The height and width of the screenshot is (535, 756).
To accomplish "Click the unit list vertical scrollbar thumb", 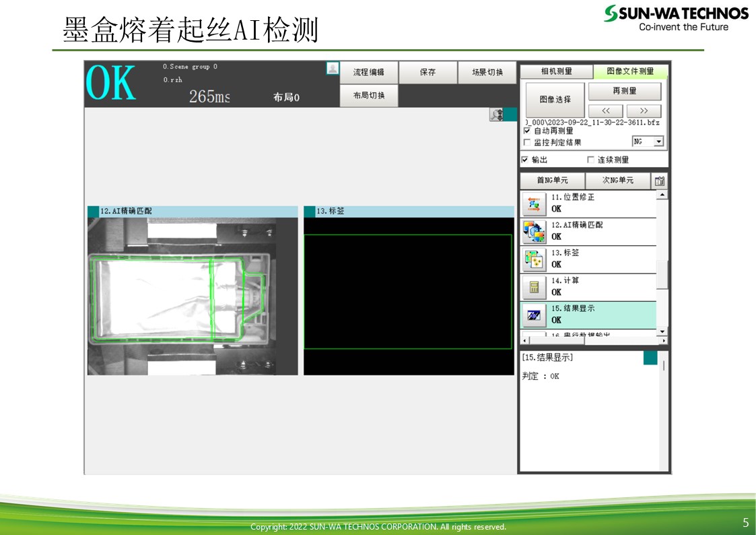I will point(662,273).
